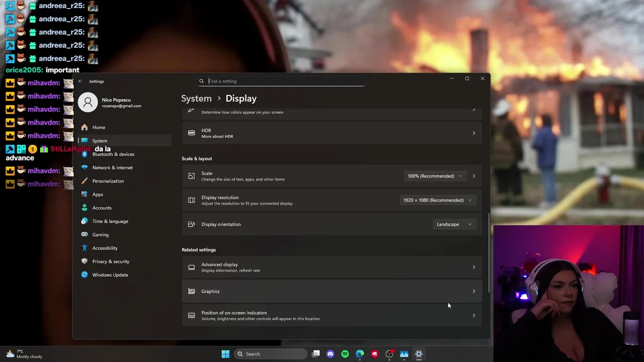Viewport: 644px width, 362px height.
Task: Click the Display resolution row icon
Action: 191,200
